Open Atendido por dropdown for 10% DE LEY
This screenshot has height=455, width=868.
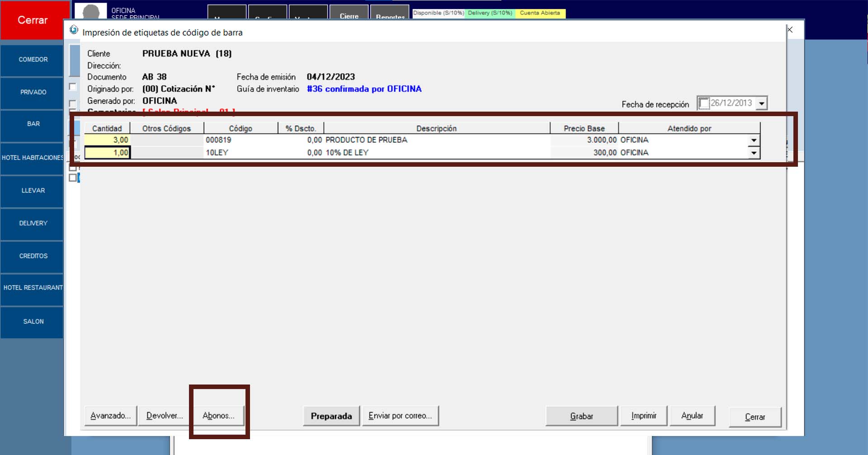(x=754, y=153)
